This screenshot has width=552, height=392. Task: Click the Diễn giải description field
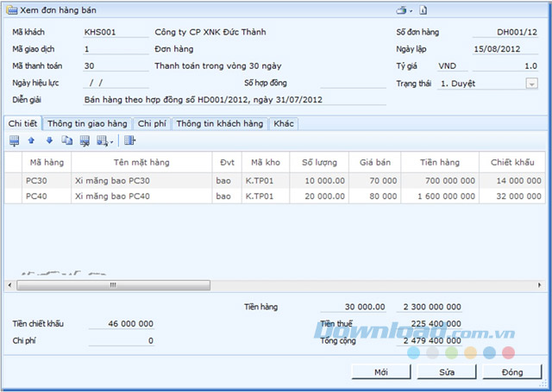[235, 100]
